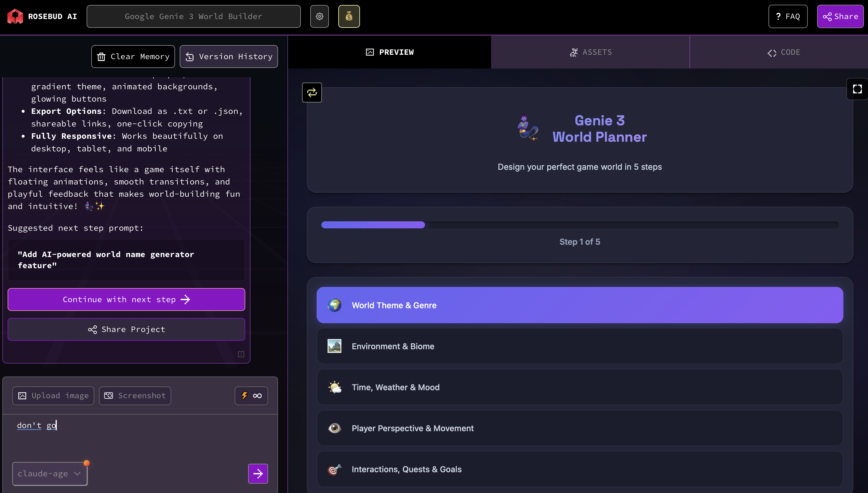Click the Clear Memory button
This screenshot has width=868, height=493.
coord(133,57)
